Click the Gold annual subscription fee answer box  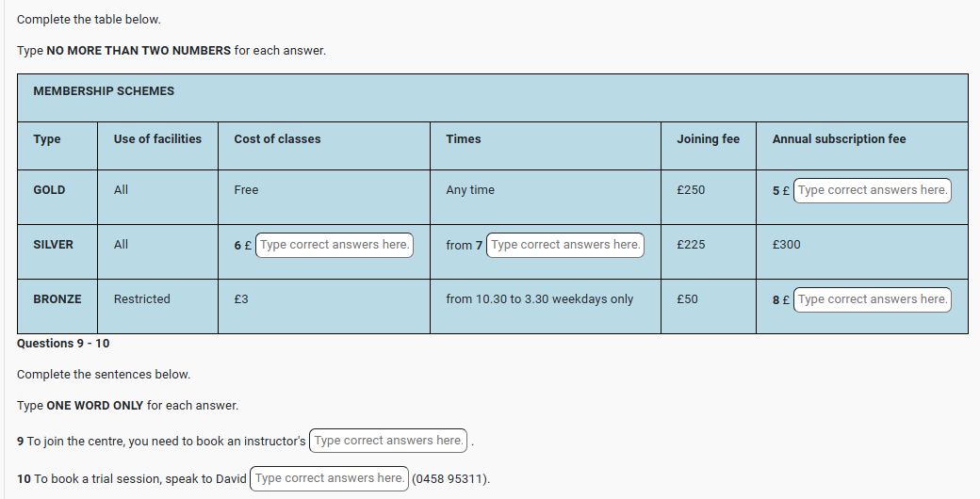(872, 190)
